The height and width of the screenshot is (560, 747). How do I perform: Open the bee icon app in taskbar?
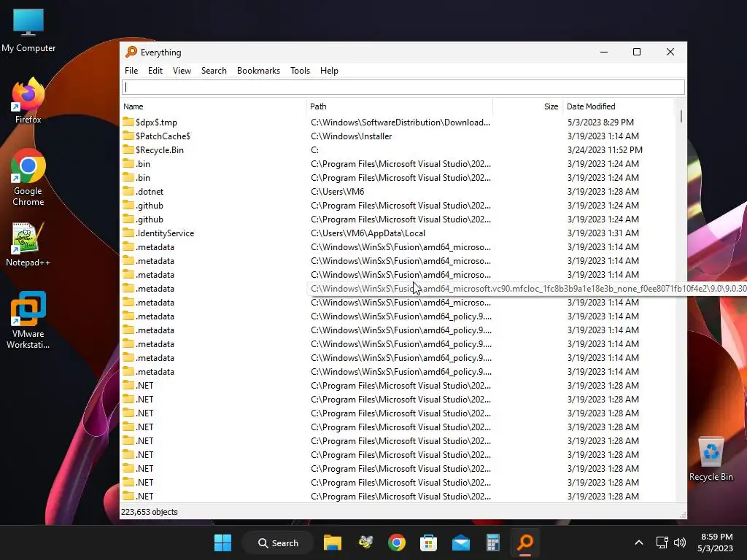click(x=365, y=542)
